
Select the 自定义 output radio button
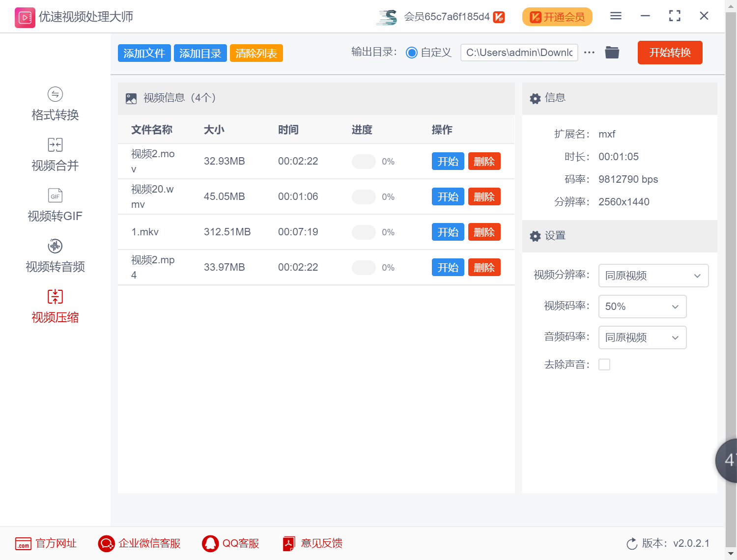(412, 52)
